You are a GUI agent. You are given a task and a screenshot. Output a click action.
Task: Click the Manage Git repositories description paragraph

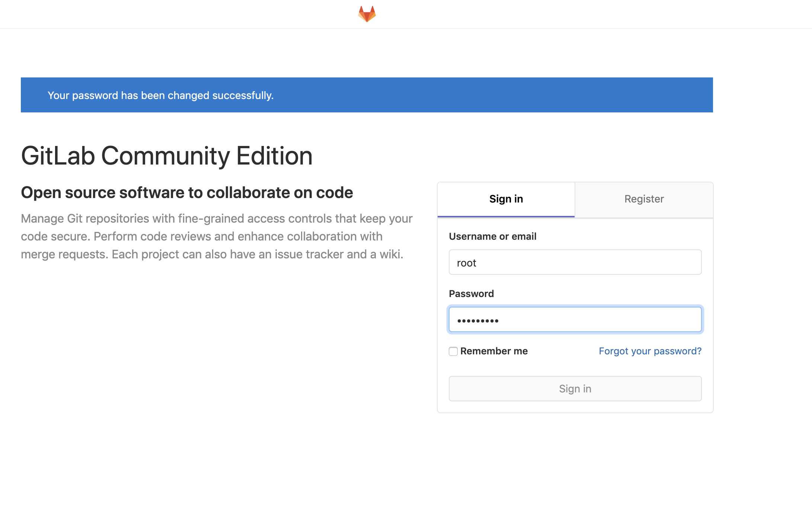(x=217, y=236)
